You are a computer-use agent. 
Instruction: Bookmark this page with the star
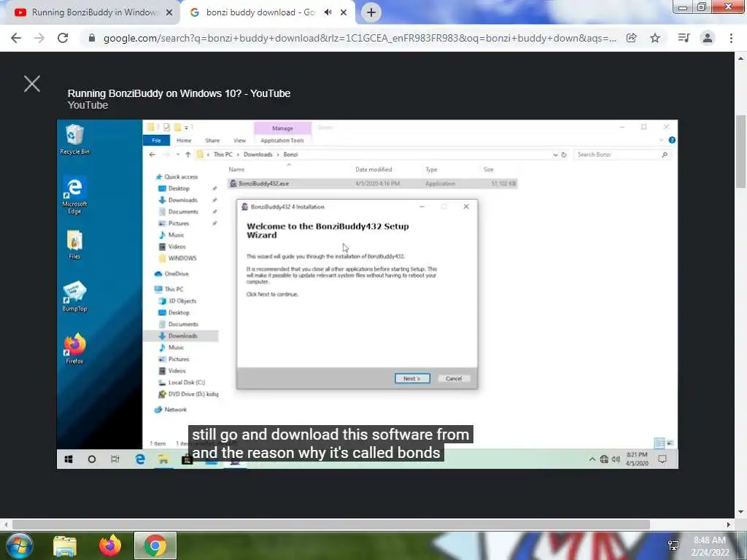pos(655,38)
